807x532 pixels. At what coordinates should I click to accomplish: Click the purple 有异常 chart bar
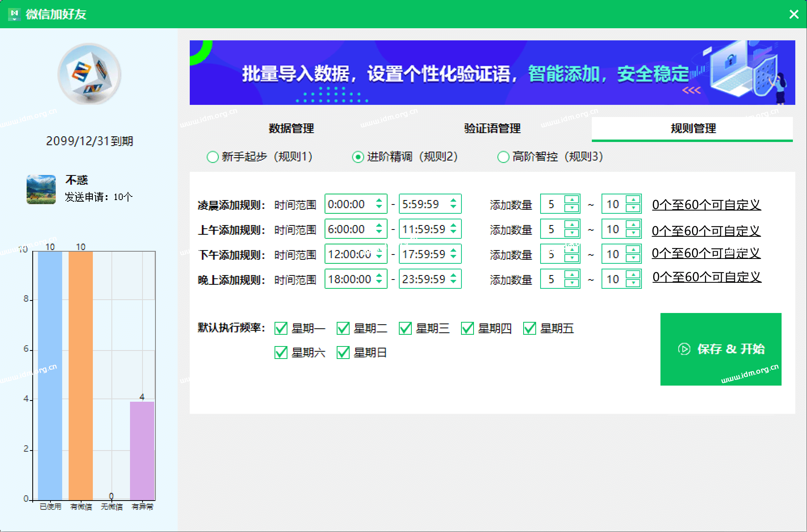[x=142, y=451]
